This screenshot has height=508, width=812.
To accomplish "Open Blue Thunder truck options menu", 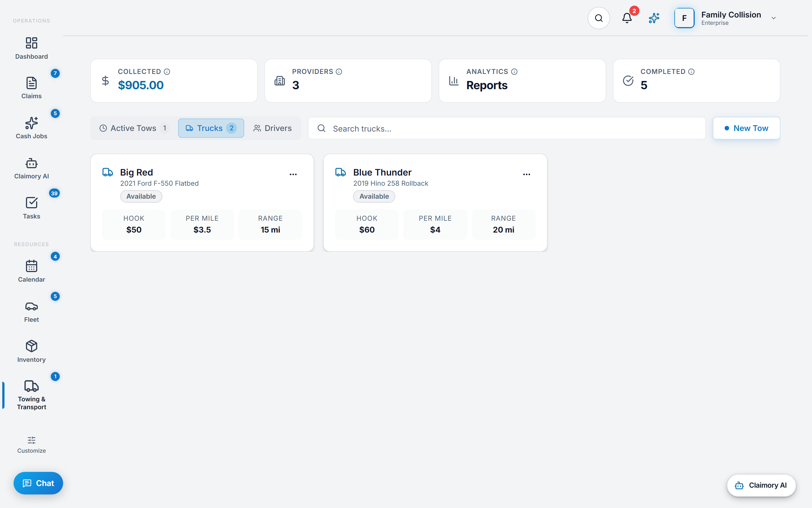I will 526,174.
